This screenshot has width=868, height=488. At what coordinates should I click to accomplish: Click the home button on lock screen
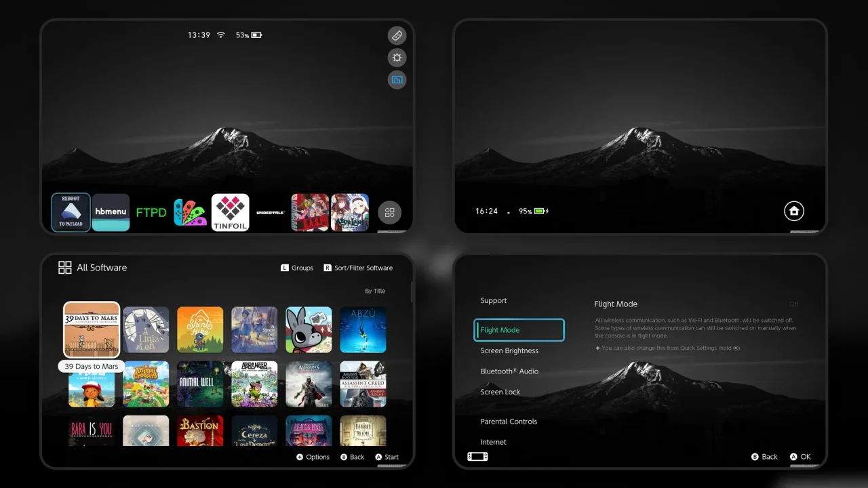tap(794, 211)
